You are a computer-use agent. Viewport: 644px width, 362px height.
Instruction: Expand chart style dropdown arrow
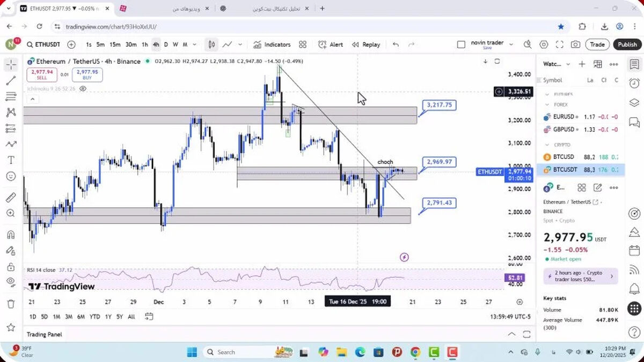click(240, 45)
